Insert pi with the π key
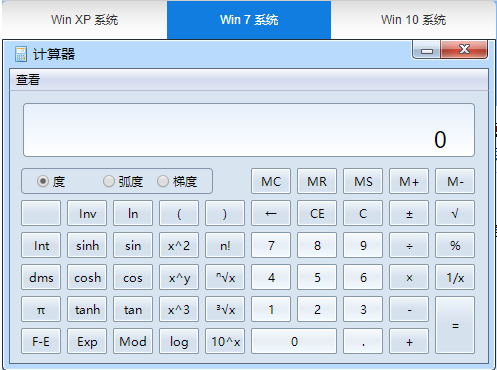 click(x=41, y=309)
